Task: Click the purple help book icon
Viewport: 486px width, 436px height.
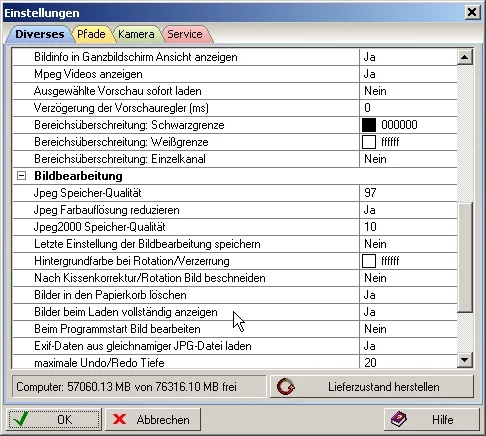Action: (399, 419)
